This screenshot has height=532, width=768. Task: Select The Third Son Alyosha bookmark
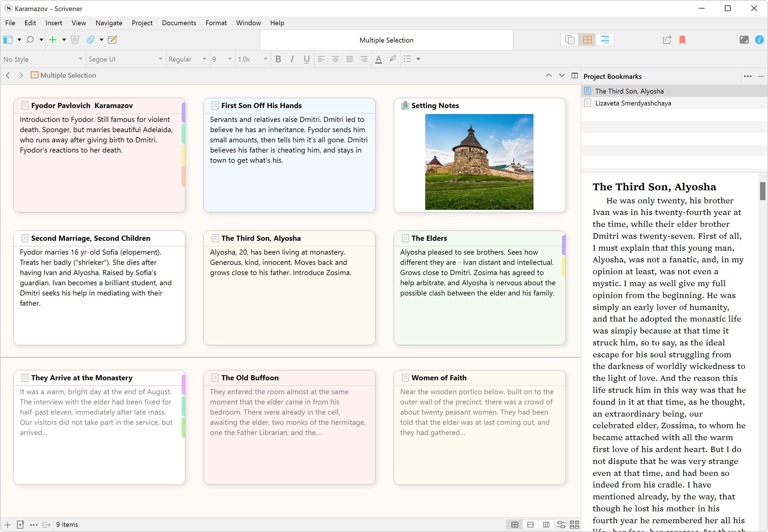[630, 90]
